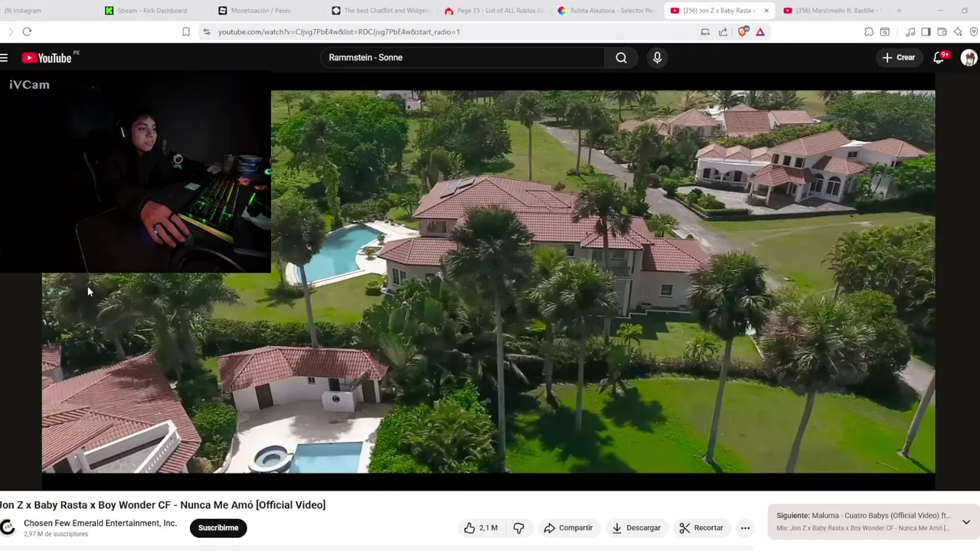Image resolution: width=980 pixels, height=551 pixels.
Task: Open the Brave Rewards triangle icon
Action: 760,31
